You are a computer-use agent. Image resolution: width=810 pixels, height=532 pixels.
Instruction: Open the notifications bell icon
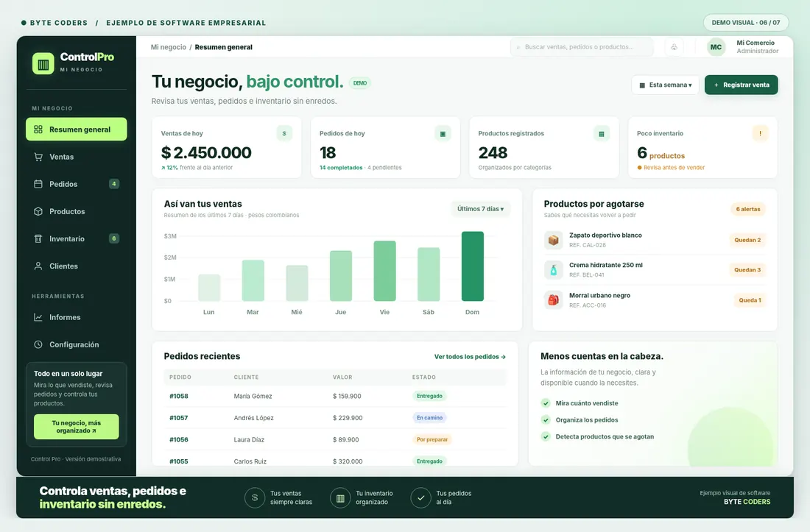[674, 47]
